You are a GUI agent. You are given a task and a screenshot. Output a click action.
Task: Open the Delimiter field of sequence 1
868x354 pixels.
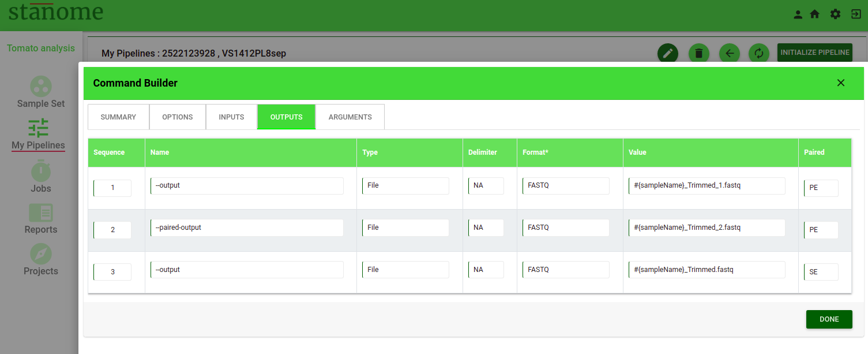pyautogui.click(x=486, y=185)
